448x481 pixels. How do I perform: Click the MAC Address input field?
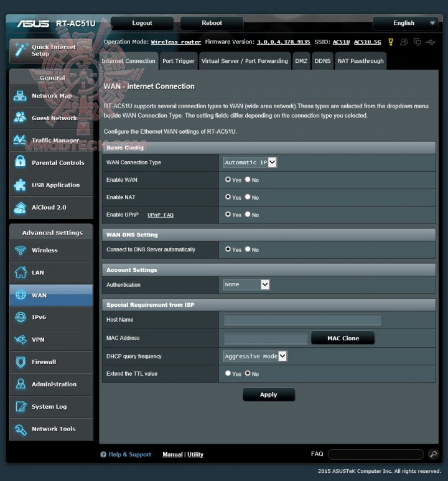(266, 339)
